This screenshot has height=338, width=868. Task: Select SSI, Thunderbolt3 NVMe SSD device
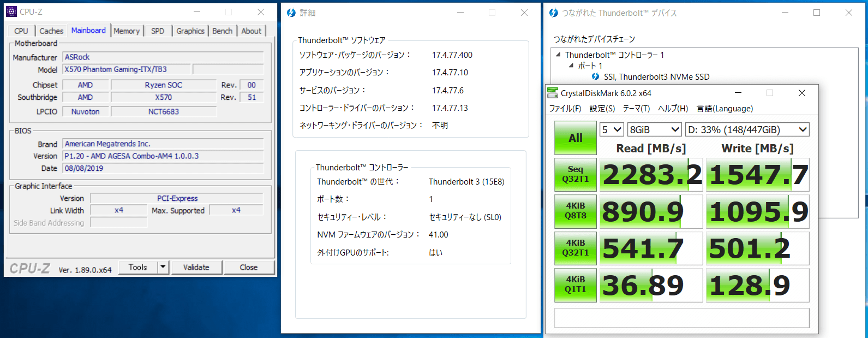click(656, 76)
